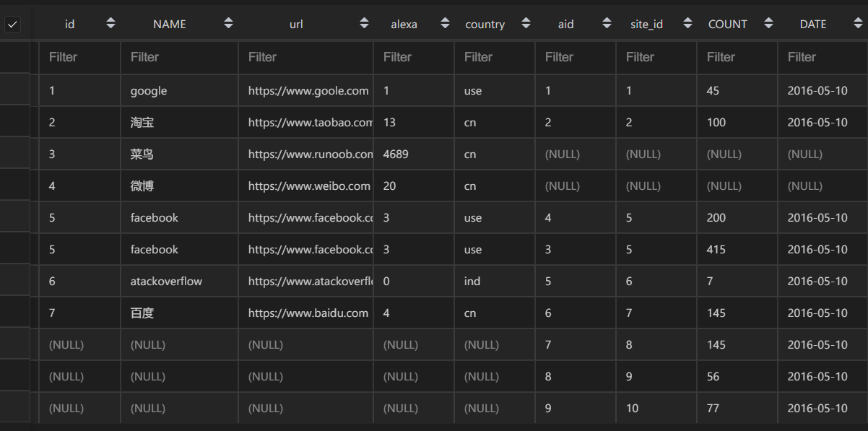Click the https://www.taobao.com url cell
868x431 pixels.
click(305, 123)
